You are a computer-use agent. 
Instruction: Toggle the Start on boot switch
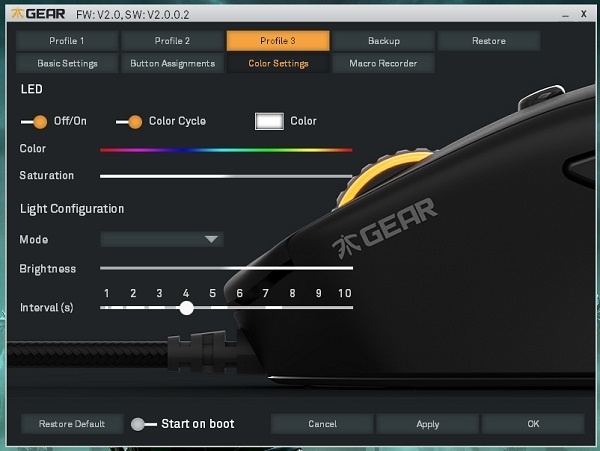[x=143, y=424]
